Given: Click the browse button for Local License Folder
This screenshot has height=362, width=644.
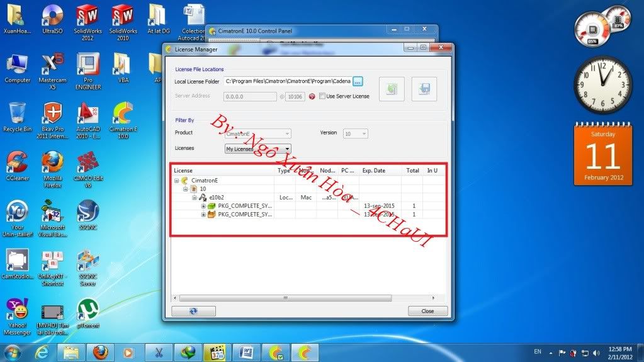Looking at the screenshot, I should (x=358, y=81).
